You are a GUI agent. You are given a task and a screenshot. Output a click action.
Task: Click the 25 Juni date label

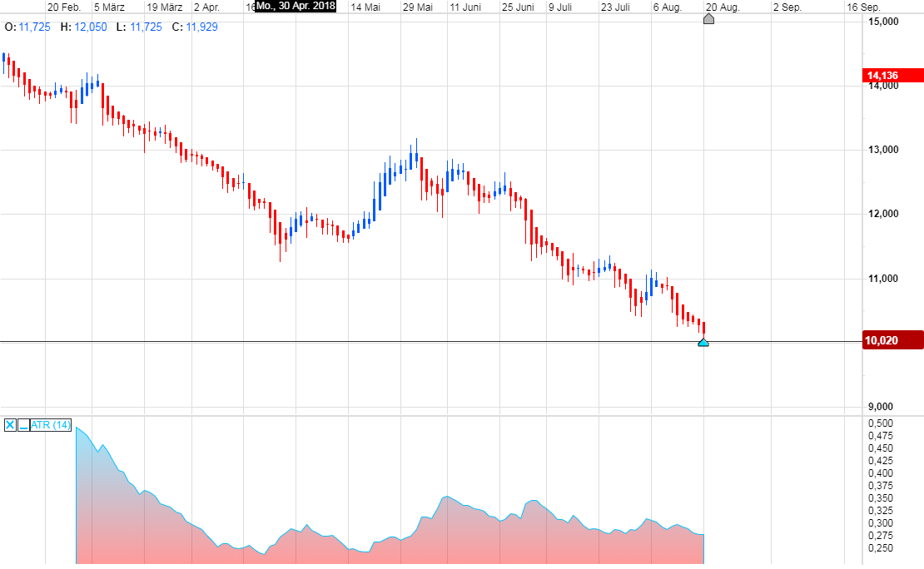coord(518,7)
